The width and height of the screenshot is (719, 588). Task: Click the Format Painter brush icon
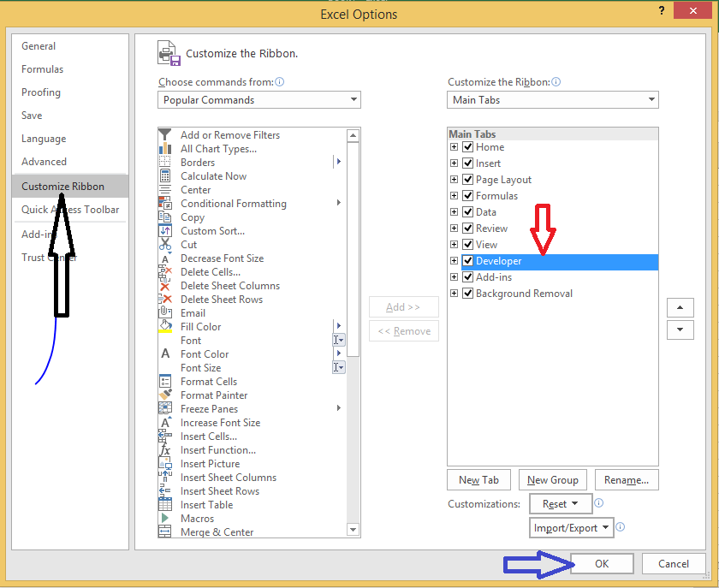coord(164,395)
